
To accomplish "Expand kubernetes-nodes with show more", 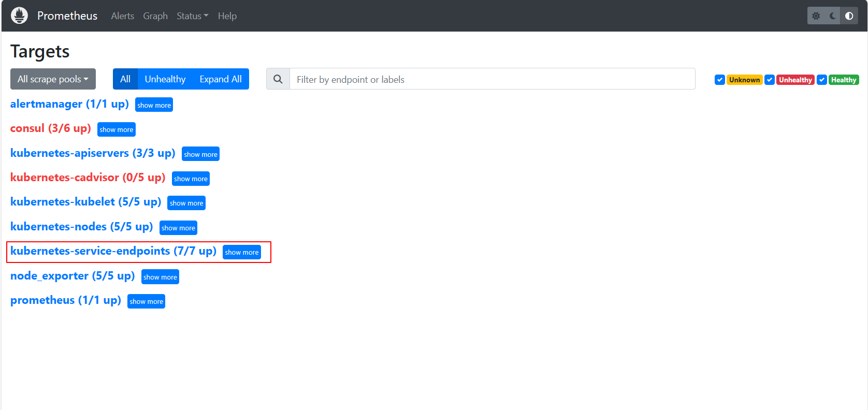I will click(178, 228).
